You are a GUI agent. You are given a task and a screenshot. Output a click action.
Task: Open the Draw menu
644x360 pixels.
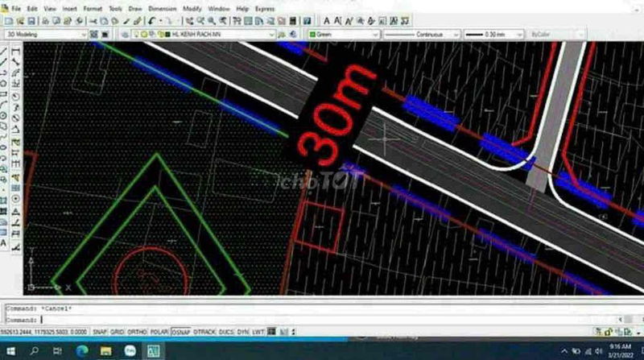(x=134, y=7)
